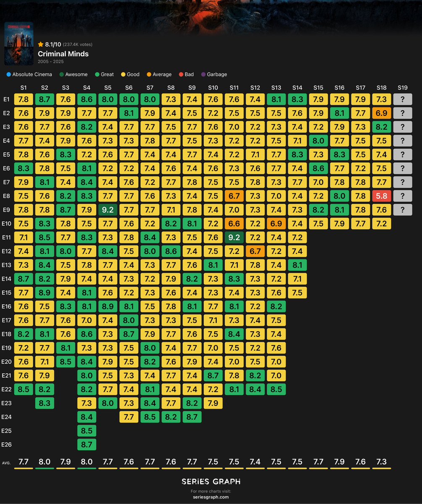Open the seriesgraph.com link
Viewport: 422px width, 504px height.
point(211,496)
